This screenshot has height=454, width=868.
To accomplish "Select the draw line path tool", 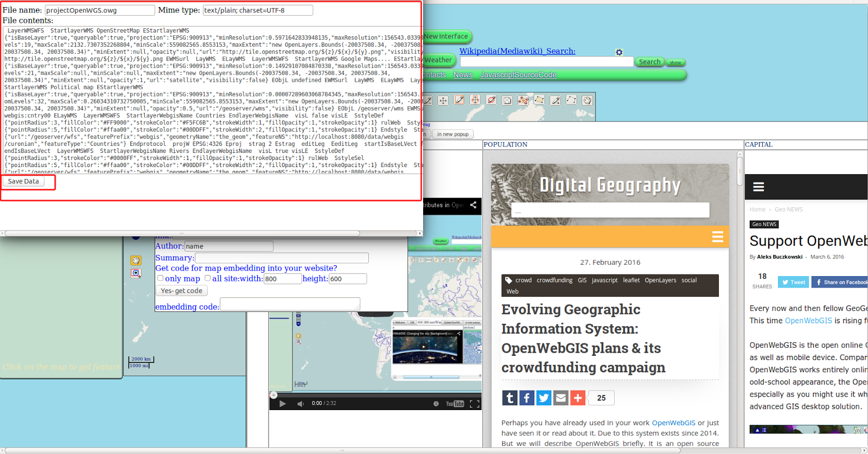I will [x=571, y=100].
